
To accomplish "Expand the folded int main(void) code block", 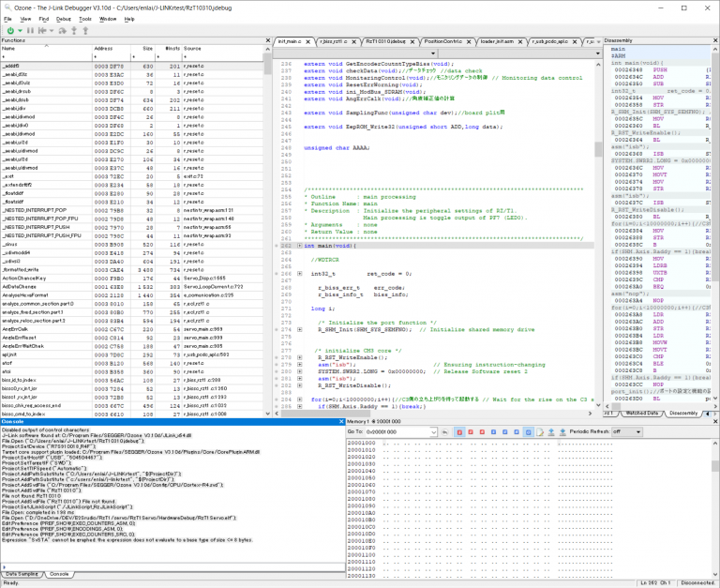I will tap(299, 245).
